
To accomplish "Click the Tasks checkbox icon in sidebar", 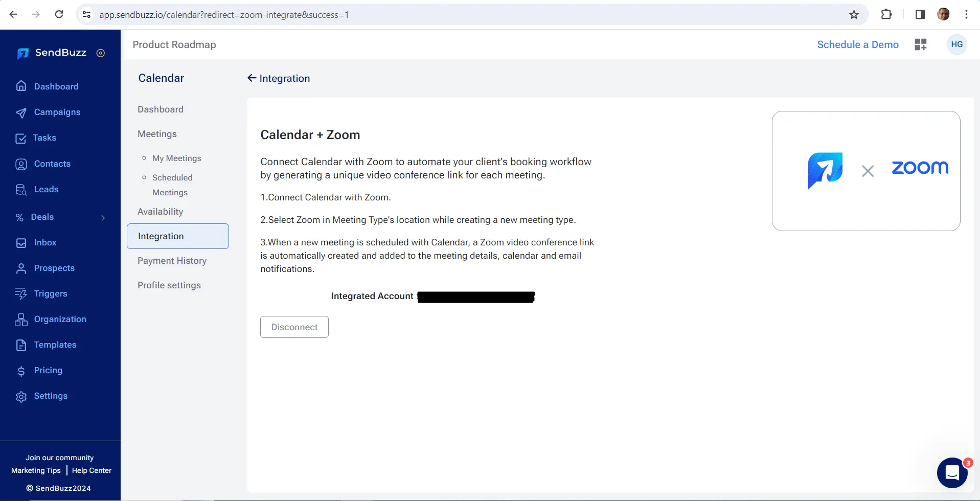I will click(x=21, y=138).
